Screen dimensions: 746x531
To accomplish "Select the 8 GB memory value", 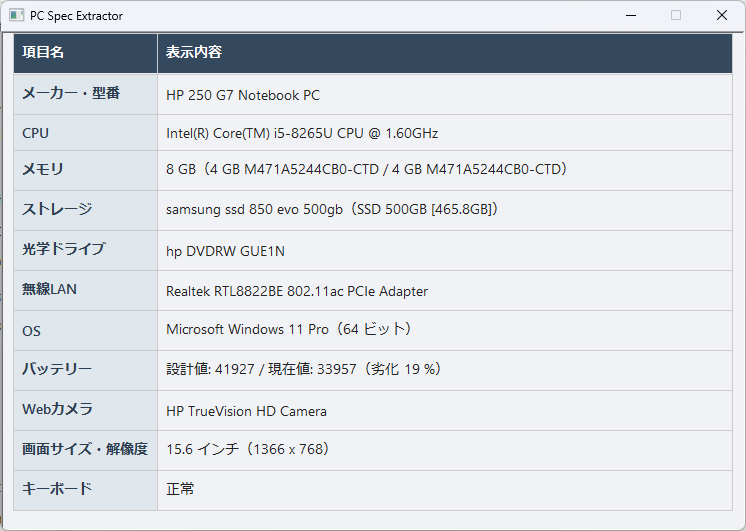I will pos(367,169).
